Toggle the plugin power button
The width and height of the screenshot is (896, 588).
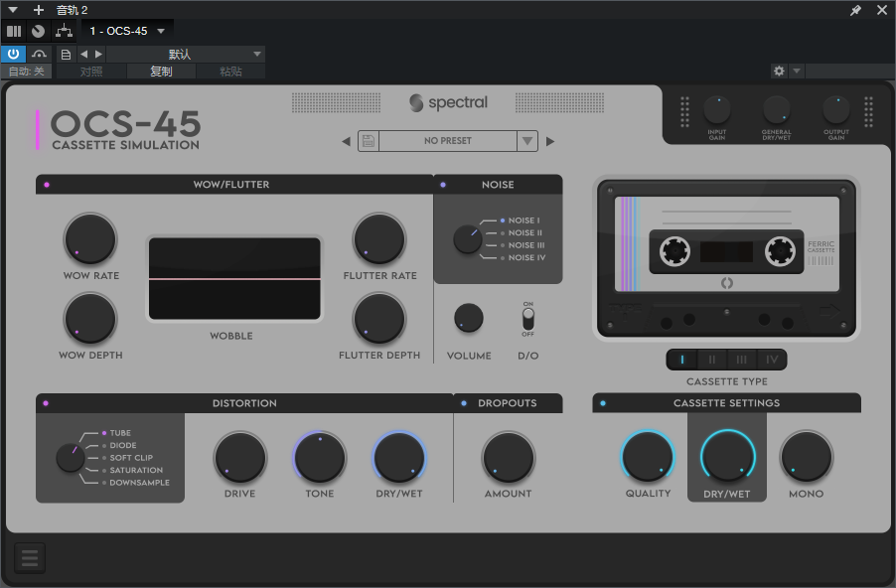pyautogui.click(x=13, y=54)
